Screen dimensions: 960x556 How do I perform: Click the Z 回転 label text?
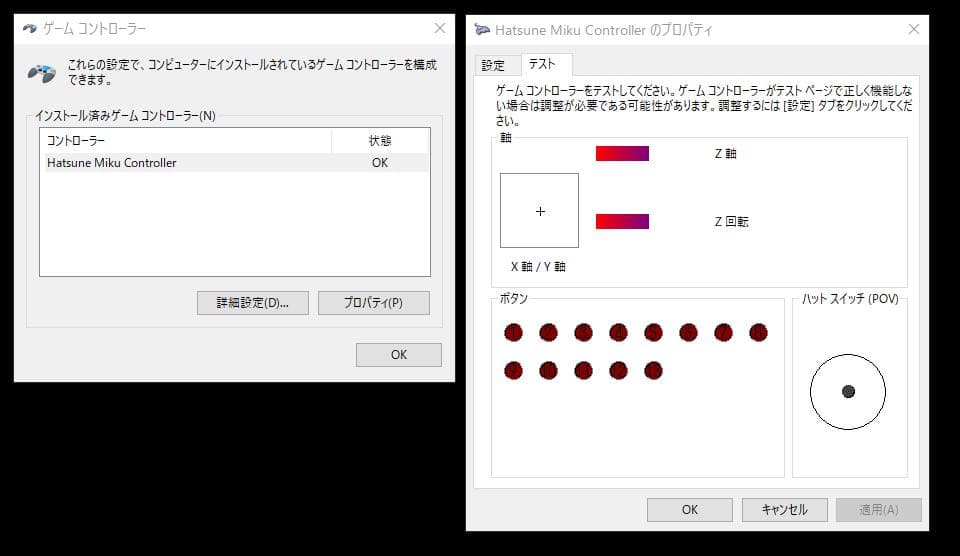point(731,222)
